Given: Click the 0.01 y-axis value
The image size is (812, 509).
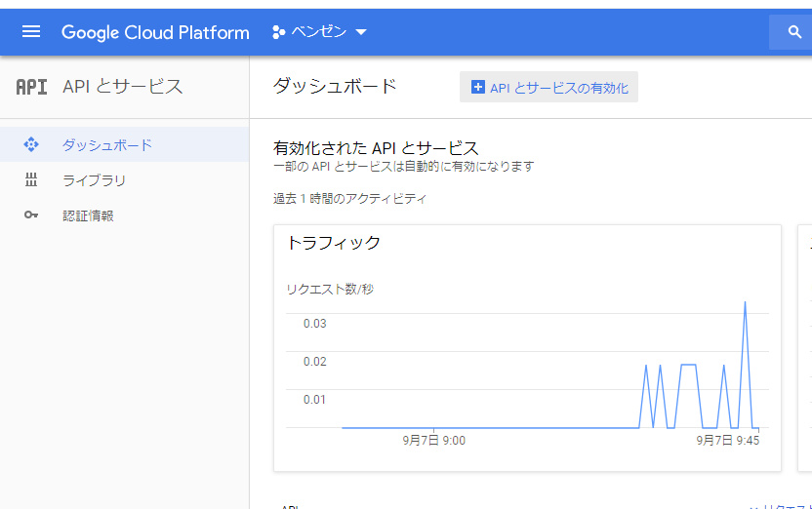Looking at the screenshot, I should 314,400.
